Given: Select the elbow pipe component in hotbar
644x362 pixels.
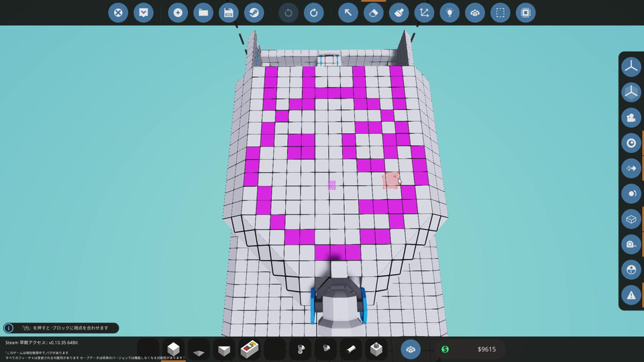Looking at the screenshot, I should 326,349.
